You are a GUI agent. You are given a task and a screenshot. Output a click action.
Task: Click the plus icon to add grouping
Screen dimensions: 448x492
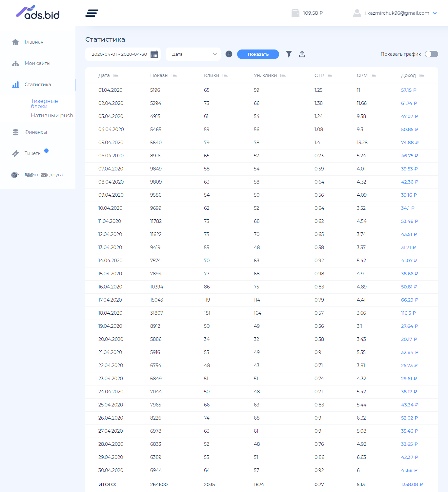tap(229, 54)
